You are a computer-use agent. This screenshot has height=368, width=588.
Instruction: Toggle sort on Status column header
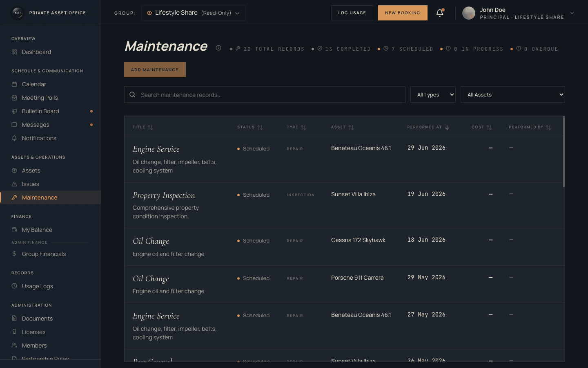click(250, 127)
